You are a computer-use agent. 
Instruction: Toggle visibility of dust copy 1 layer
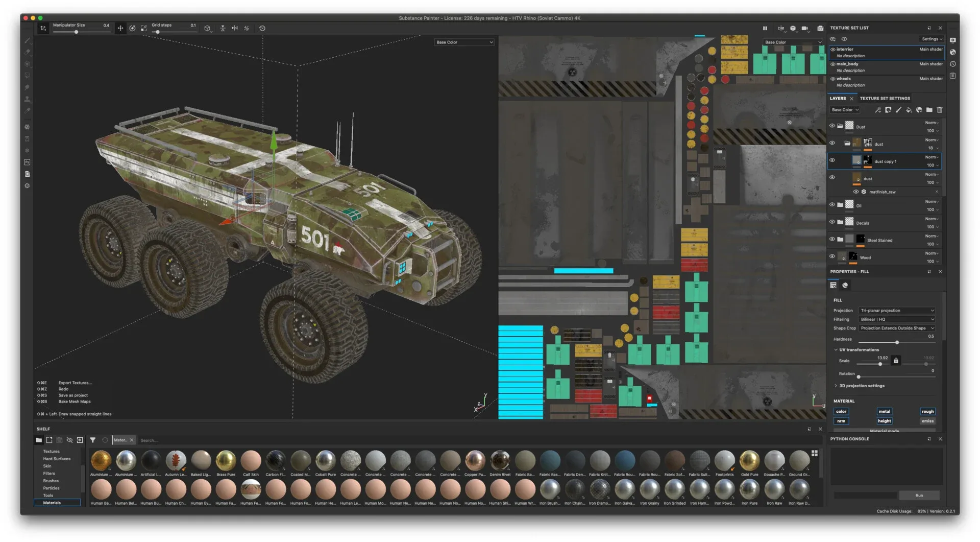(832, 160)
